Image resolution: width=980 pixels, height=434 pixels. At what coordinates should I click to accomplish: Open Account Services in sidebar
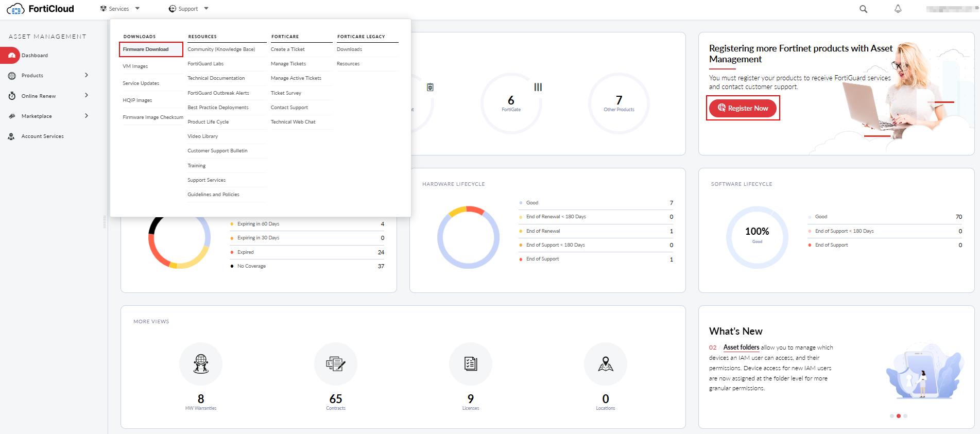point(43,136)
